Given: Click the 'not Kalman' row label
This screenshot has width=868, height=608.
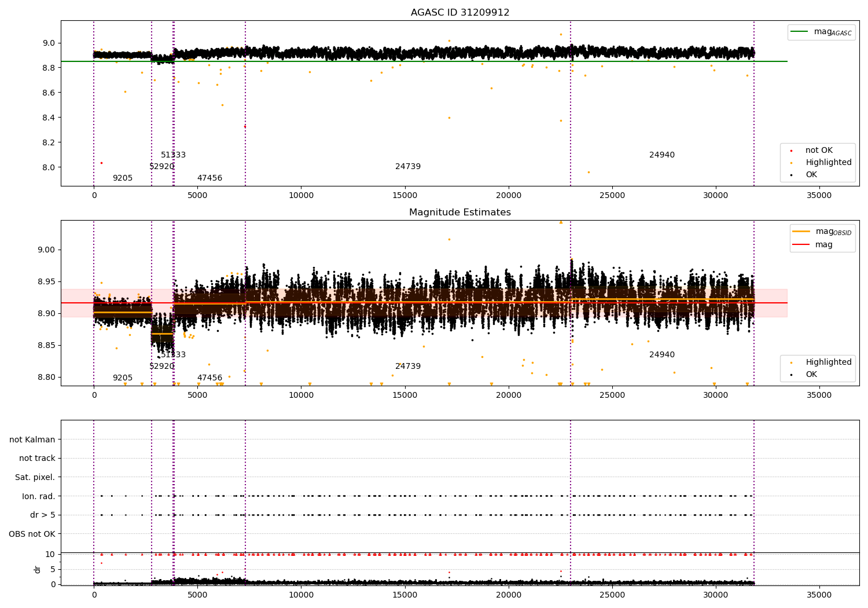Looking at the screenshot, I should point(32,439).
